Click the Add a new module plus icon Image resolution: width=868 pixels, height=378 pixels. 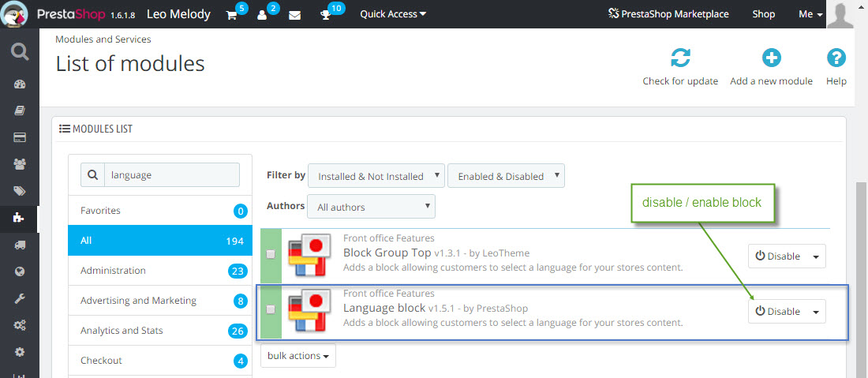coord(771,58)
